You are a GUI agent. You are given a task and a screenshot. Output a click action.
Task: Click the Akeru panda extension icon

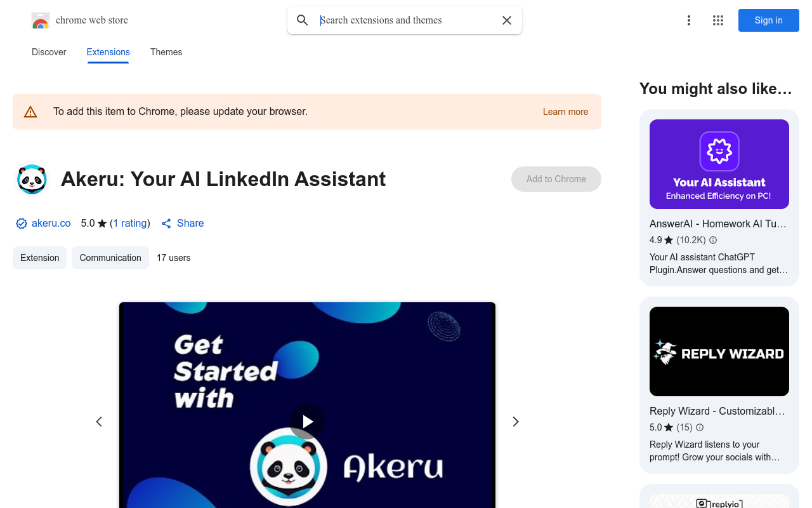point(32,179)
